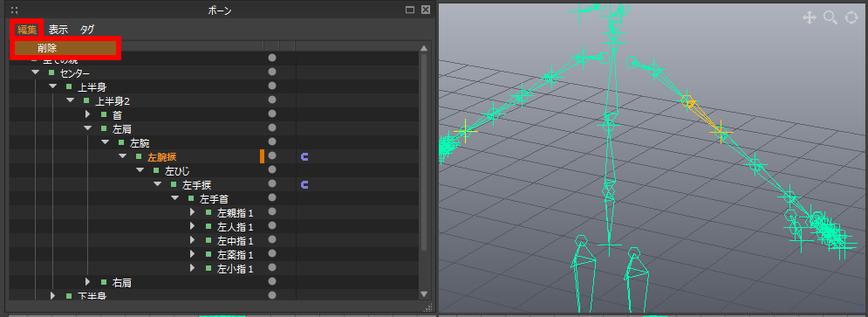This screenshot has height=317, width=868.
Task: Click the move/pan viewport icon
Action: tap(810, 17)
